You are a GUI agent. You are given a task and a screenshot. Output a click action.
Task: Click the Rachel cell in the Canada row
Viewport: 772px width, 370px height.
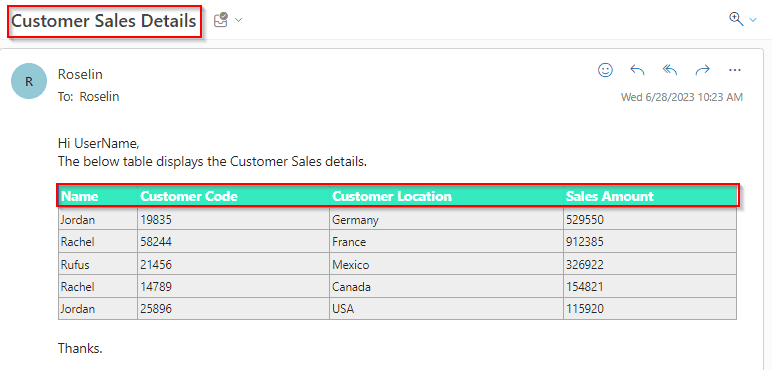coord(98,286)
